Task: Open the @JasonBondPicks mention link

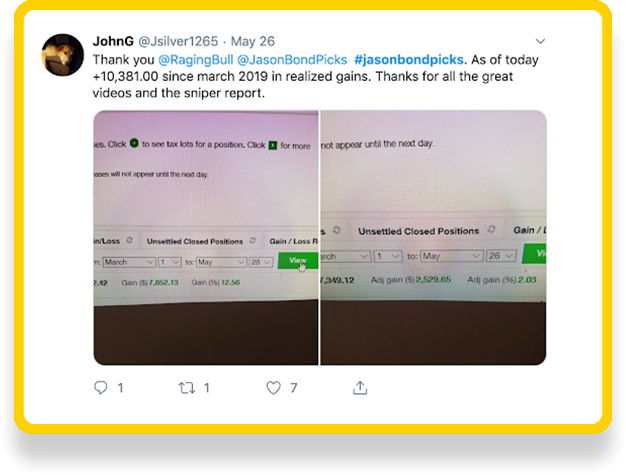Action: (292, 60)
